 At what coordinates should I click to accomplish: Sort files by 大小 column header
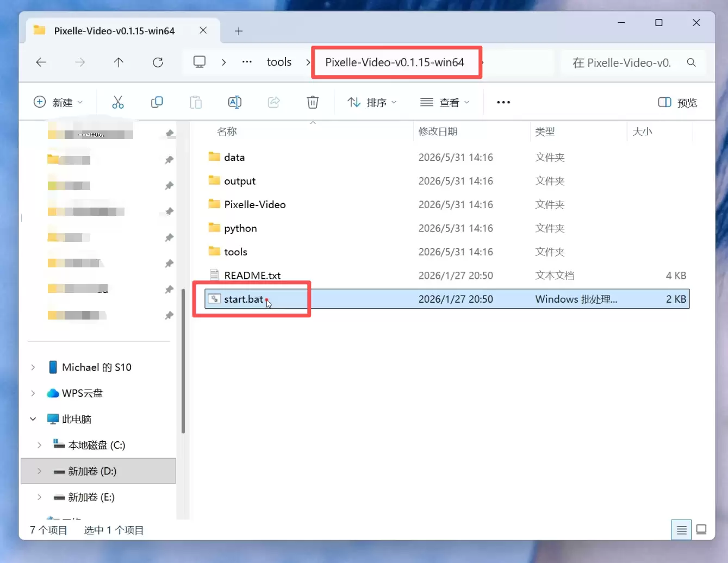point(642,132)
